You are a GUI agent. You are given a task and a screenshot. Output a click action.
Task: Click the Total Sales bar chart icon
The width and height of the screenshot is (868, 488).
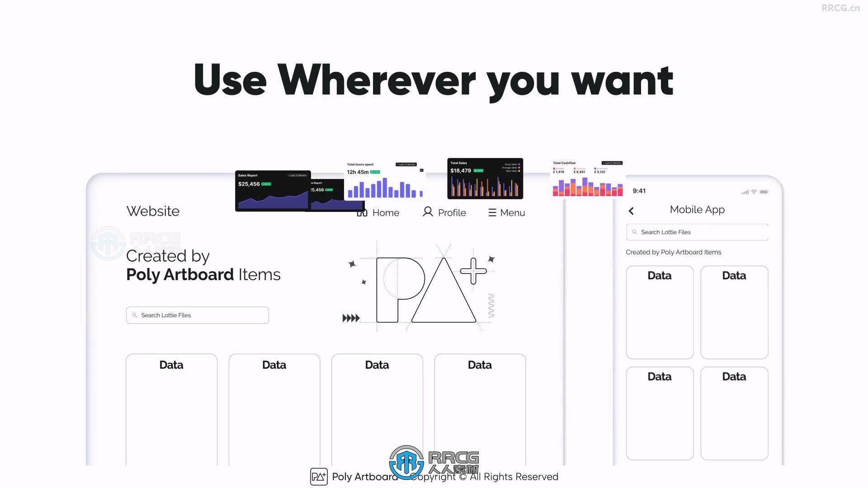pyautogui.click(x=485, y=179)
